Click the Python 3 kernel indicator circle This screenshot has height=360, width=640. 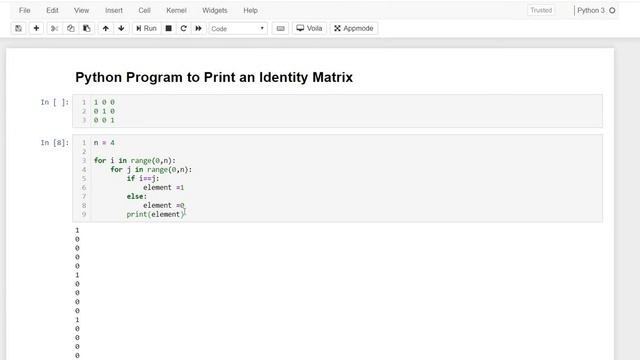[612, 10]
